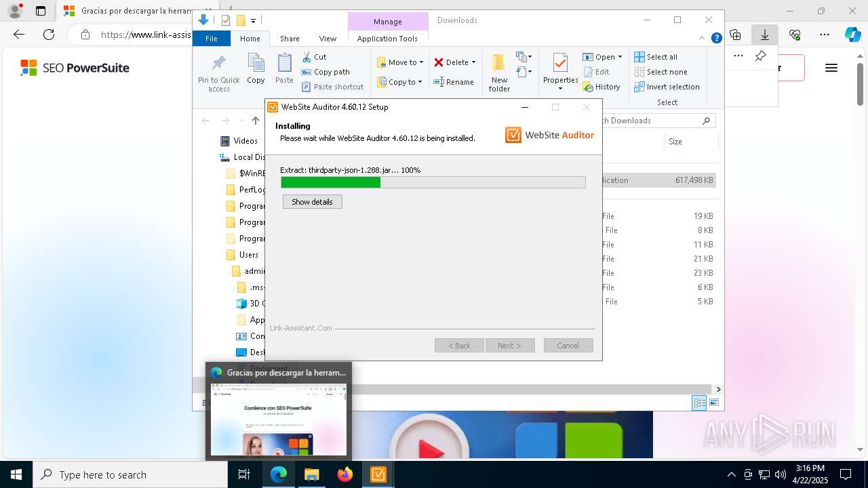Image resolution: width=868 pixels, height=488 pixels.
Task: Click the Manage contextual tab
Action: [x=388, y=22]
